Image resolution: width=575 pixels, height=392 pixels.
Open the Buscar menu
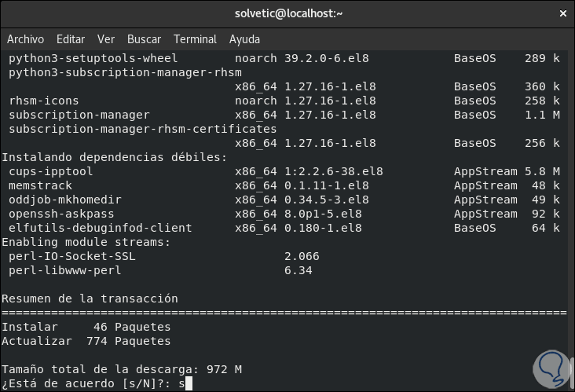point(144,39)
